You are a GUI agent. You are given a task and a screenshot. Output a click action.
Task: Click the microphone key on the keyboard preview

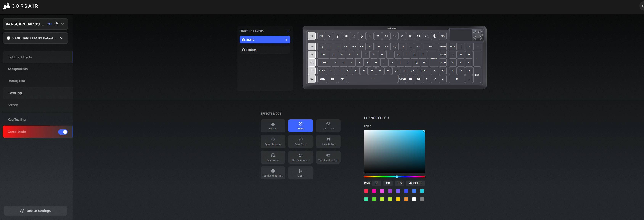361,36
